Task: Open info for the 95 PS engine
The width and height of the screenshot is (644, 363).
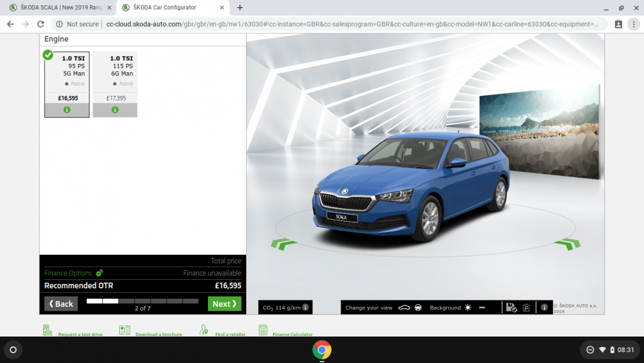Action: 67,110
